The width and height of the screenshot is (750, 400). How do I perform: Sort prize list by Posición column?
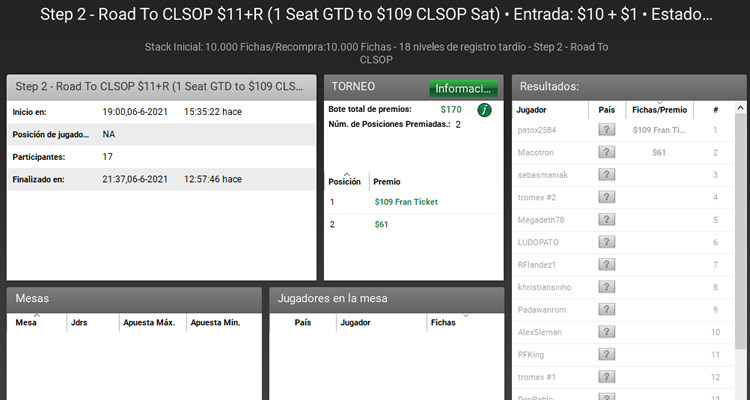point(345,182)
